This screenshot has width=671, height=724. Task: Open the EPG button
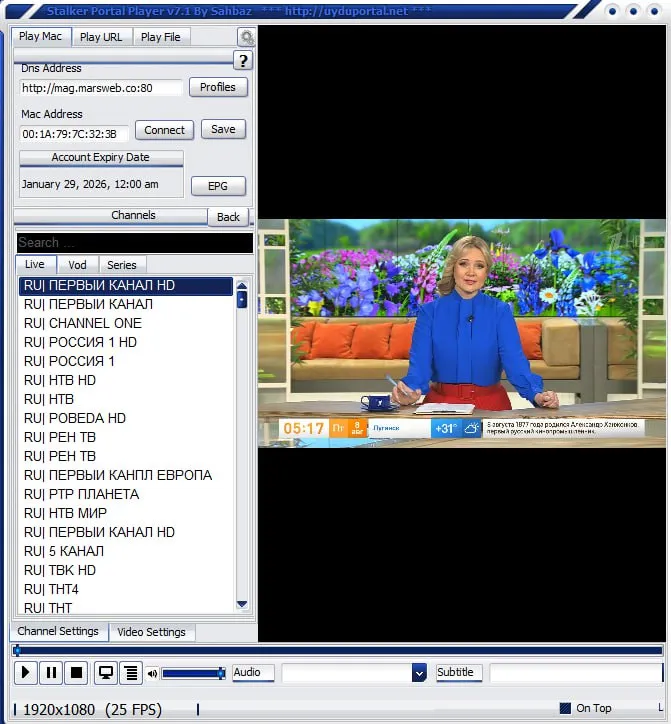point(218,186)
